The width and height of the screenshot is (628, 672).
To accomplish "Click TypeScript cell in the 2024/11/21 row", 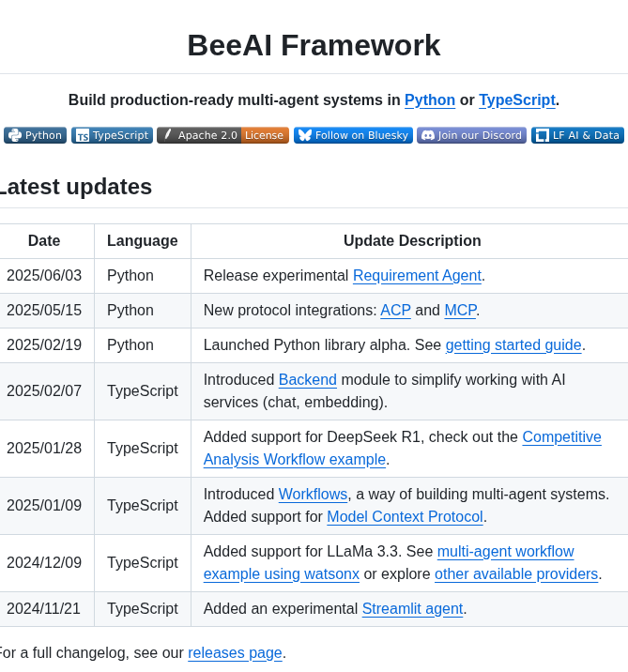I will (x=143, y=609).
